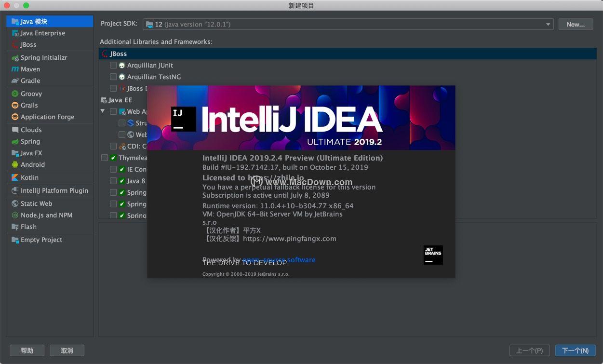
Task: Select the IntelliJ Platform Plugin type
Action: (50, 190)
